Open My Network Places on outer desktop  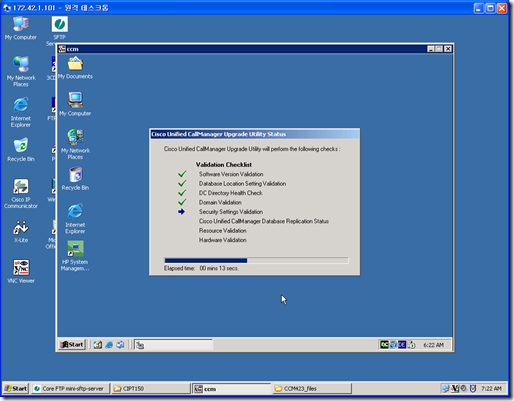click(x=21, y=71)
